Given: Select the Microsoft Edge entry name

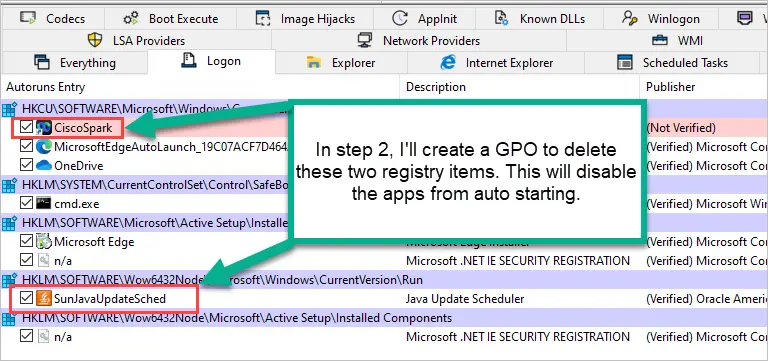Looking at the screenshot, I should pyautogui.click(x=94, y=241).
